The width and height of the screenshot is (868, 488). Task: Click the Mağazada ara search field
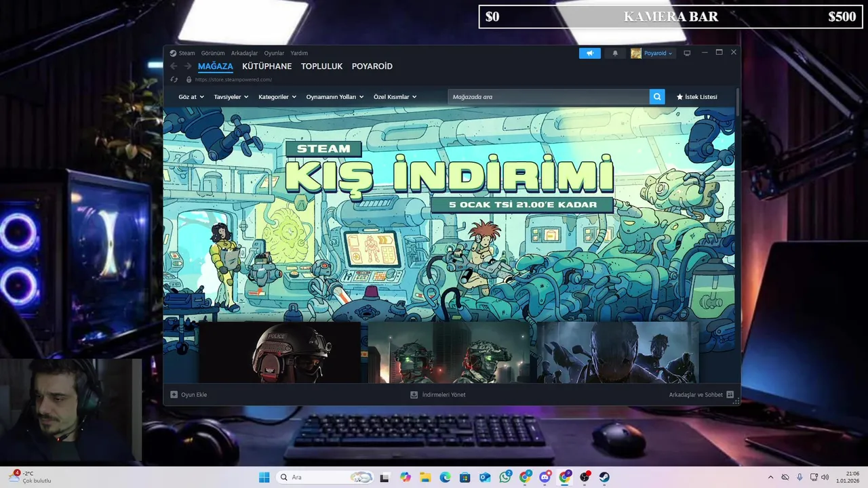click(549, 97)
